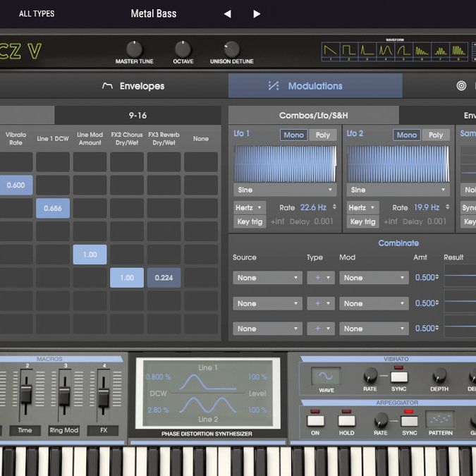Click the Metal Bass preset name

[154, 13]
